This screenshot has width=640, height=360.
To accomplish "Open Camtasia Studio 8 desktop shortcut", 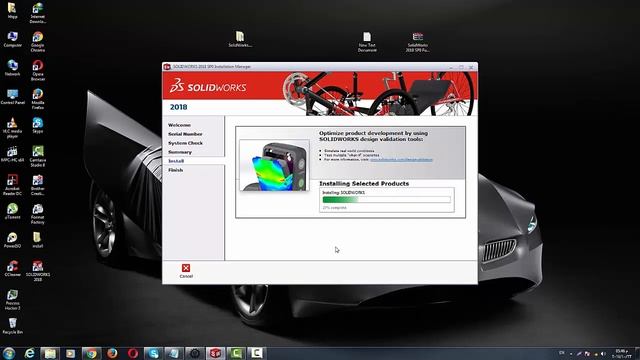I will 38,156.
